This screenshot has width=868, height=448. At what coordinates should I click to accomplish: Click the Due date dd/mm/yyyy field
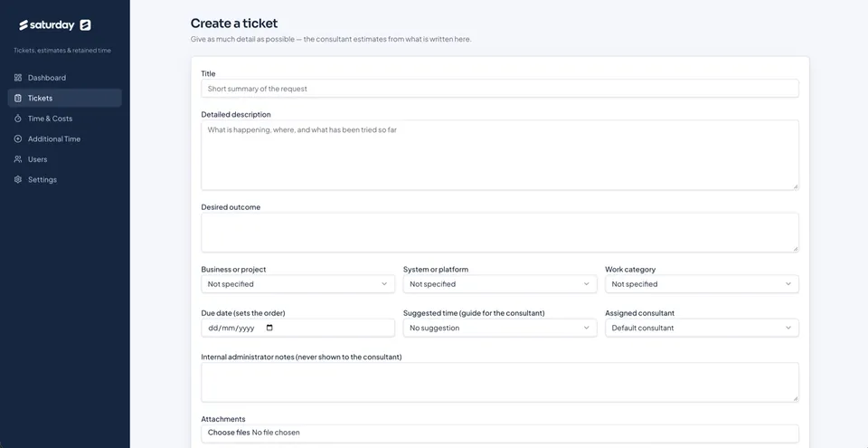point(297,328)
